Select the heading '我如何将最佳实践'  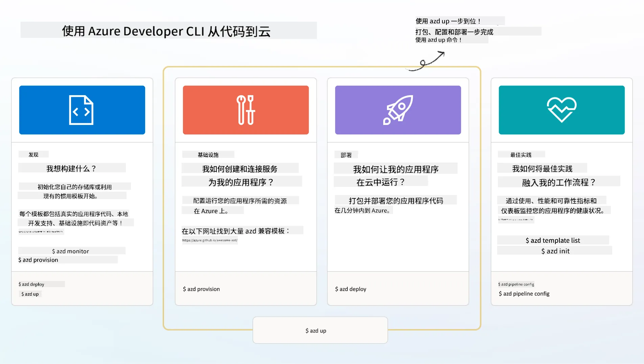click(542, 169)
